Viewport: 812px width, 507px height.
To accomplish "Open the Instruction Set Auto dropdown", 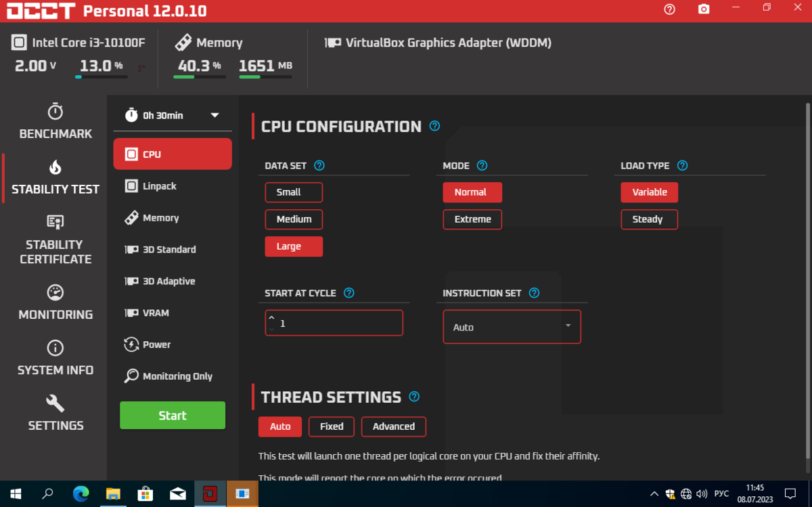I will [512, 327].
